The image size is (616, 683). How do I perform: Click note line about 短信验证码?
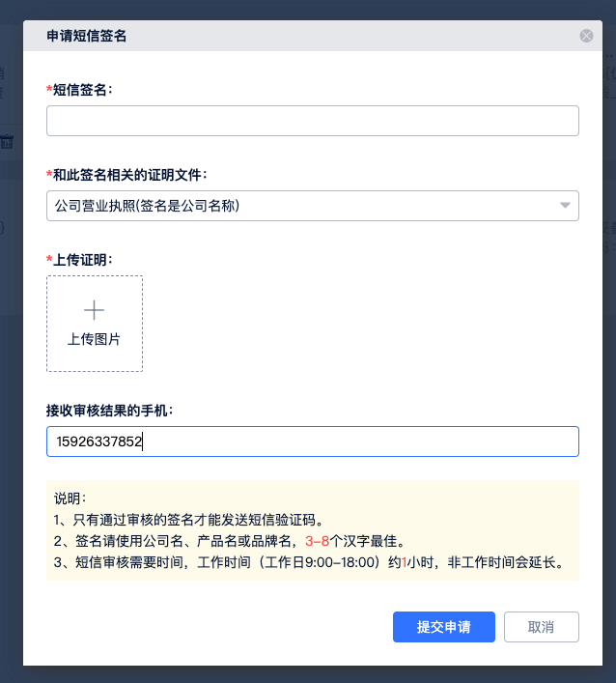(188, 520)
